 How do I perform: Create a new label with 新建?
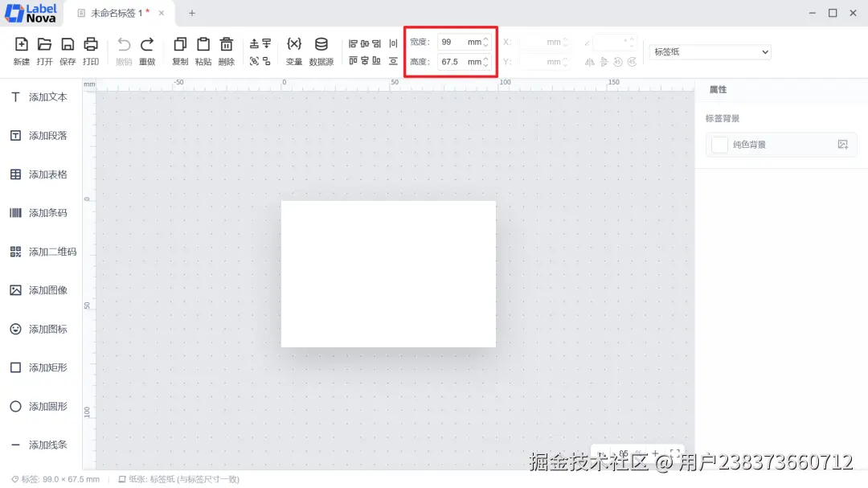(x=22, y=51)
